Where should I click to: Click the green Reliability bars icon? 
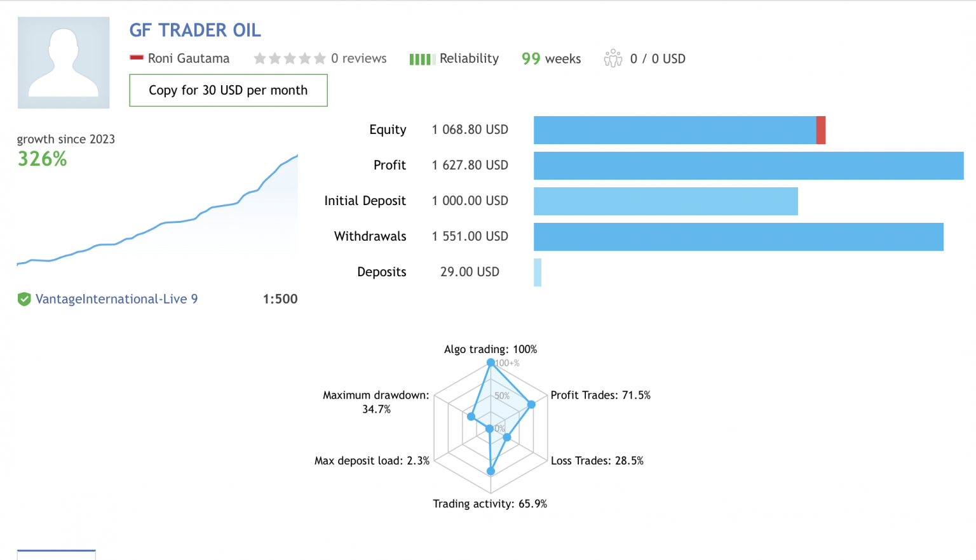(x=422, y=59)
